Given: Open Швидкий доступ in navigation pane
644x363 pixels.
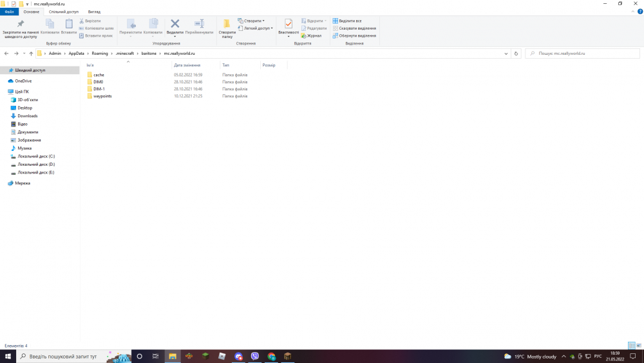Looking at the screenshot, I should pyautogui.click(x=30, y=70).
